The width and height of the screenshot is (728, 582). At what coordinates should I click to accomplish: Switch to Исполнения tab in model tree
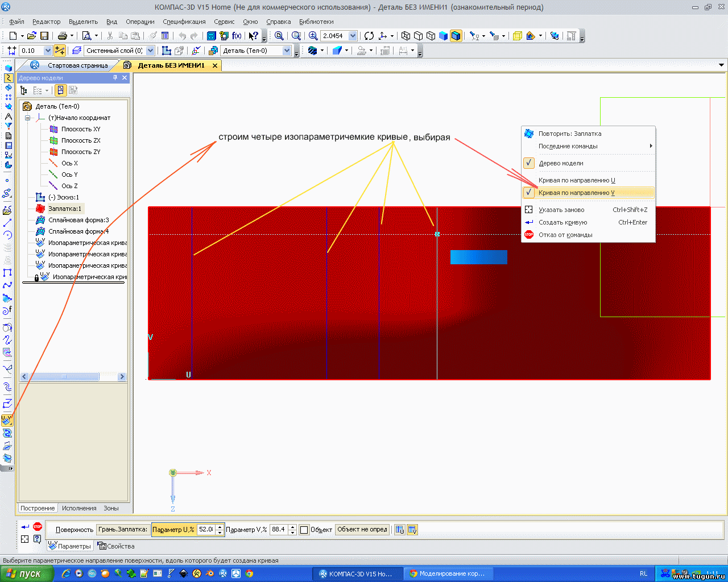79,508
